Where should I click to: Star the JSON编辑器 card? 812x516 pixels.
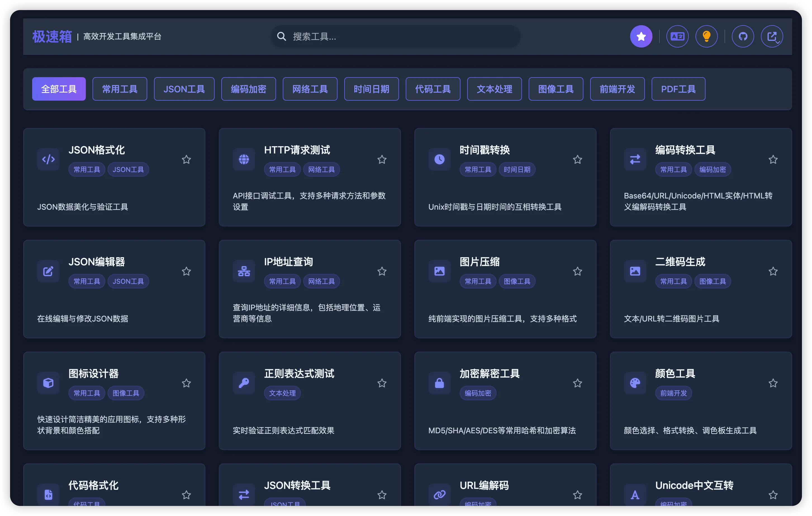point(186,271)
